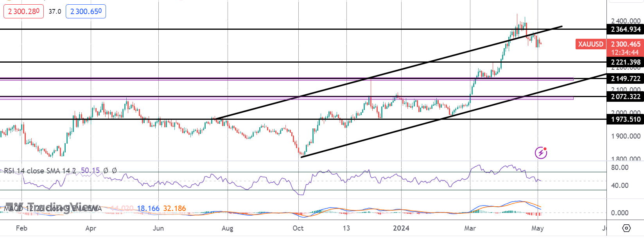This screenshot has height=238, width=644.
Task: Click the May label on time axis
Action: pyautogui.click(x=538, y=228)
